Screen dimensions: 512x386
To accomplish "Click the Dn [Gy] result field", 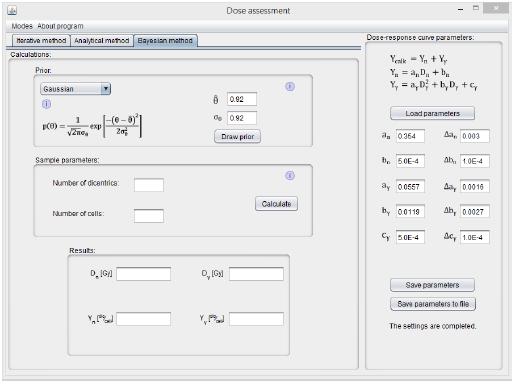I will [143, 274].
